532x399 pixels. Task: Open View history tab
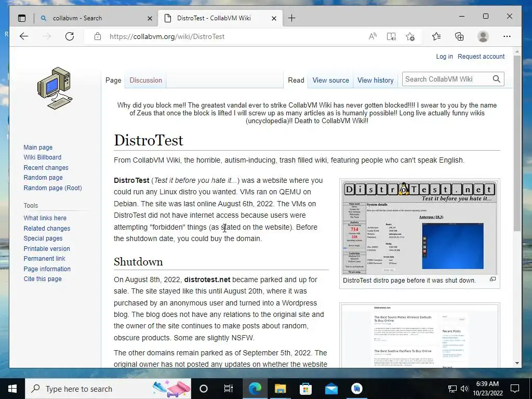tap(375, 81)
